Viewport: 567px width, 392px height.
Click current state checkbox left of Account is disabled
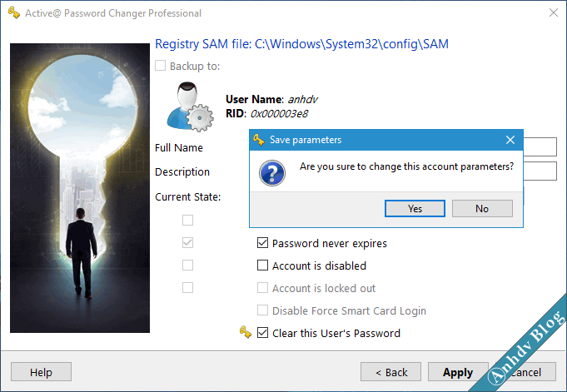pos(187,265)
